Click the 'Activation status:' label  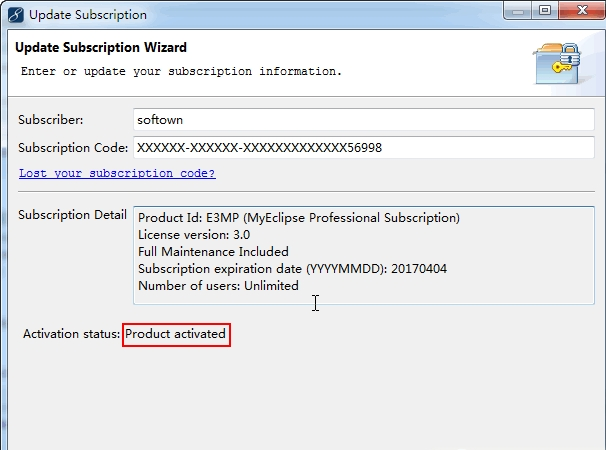71,334
